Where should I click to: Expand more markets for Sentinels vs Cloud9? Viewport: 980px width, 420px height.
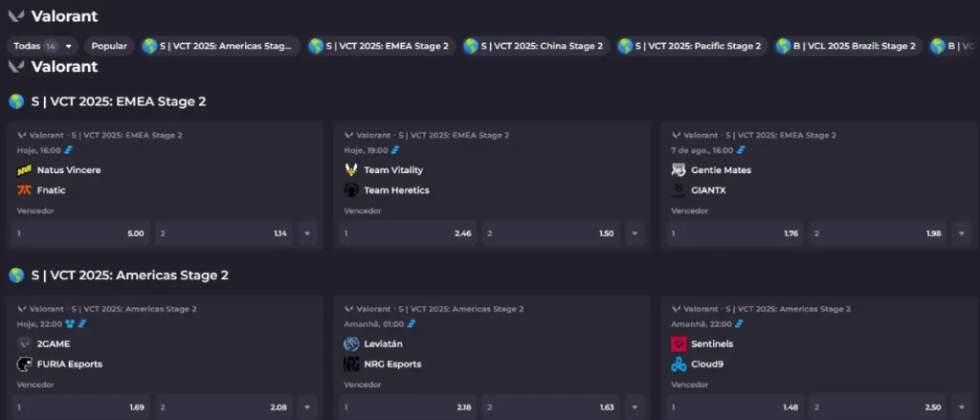(x=961, y=408)
